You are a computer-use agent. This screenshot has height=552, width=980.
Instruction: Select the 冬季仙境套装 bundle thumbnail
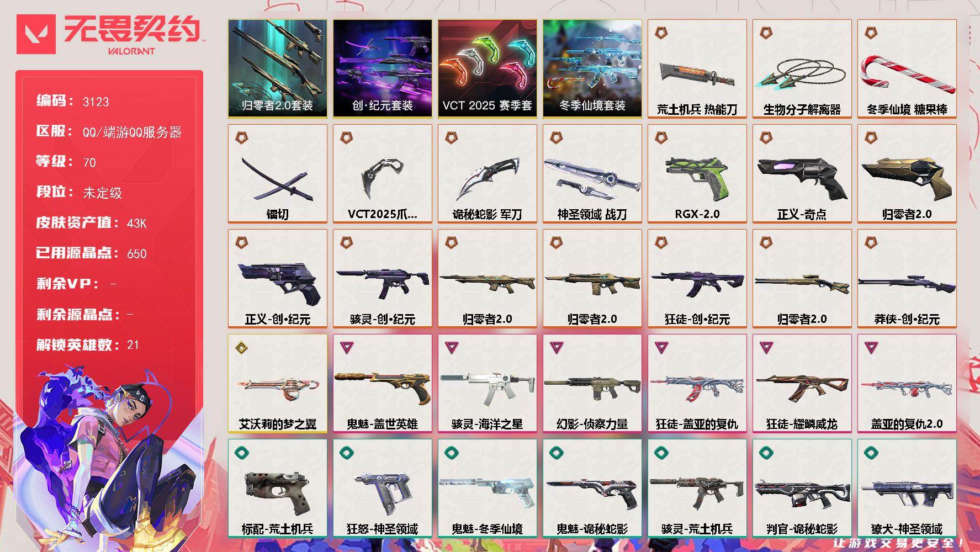[x=592, y=69]
